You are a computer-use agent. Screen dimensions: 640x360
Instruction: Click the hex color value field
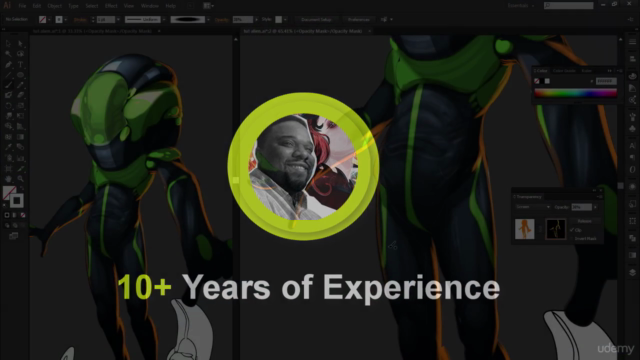606,81
